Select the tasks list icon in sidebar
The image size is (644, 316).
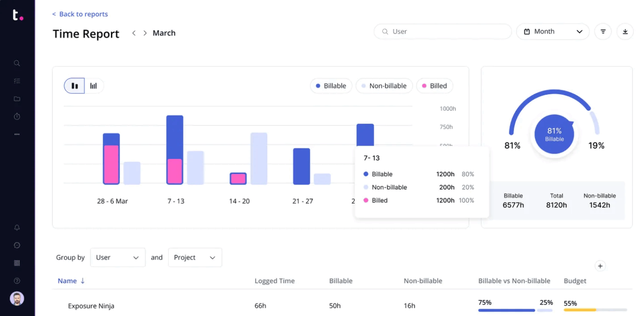[x=17, y=81]
